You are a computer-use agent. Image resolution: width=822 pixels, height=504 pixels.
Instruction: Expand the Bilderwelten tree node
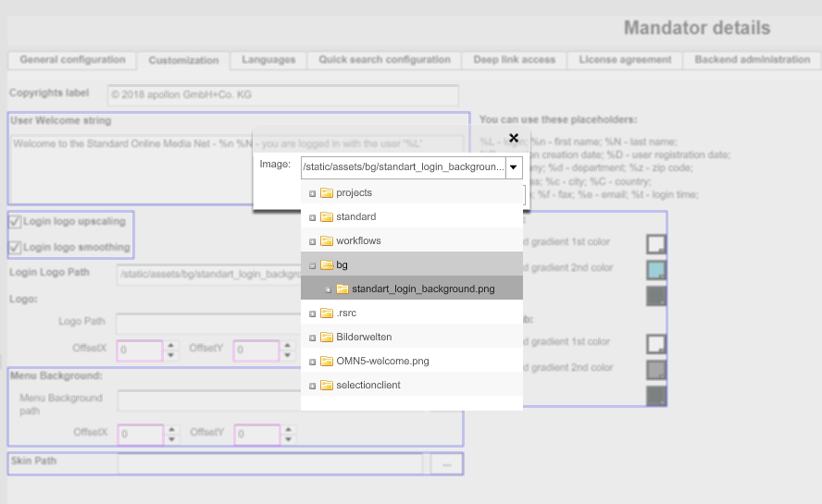tap(313, 338)
